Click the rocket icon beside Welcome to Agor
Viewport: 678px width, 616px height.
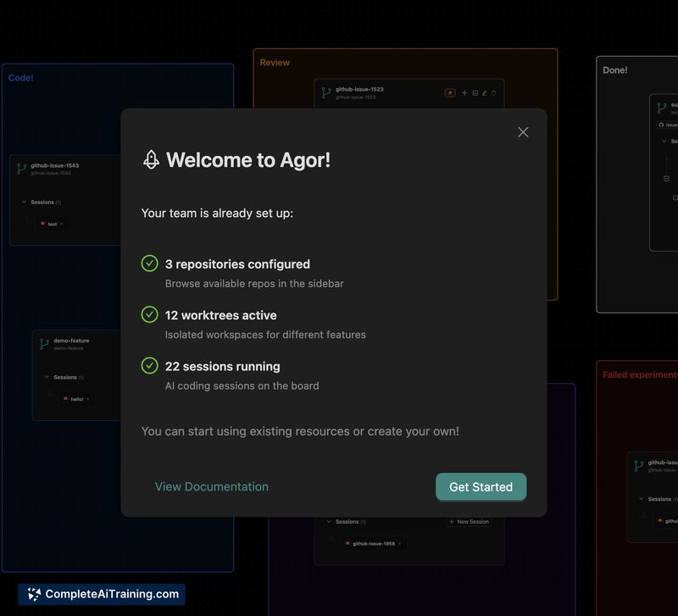click(151, 159)
